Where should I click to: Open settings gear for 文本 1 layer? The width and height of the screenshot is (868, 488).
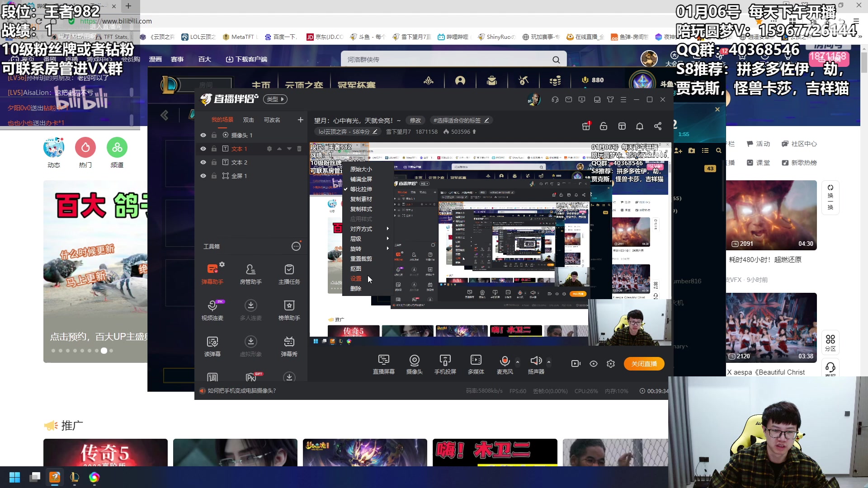269,149
